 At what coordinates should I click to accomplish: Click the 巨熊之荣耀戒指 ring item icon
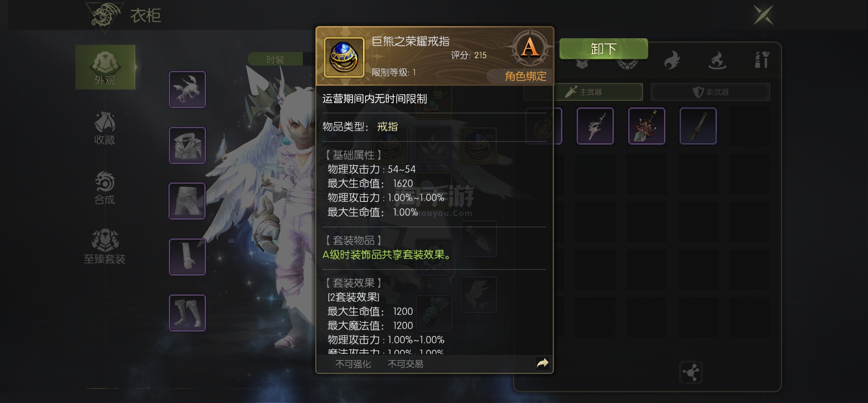344,57
